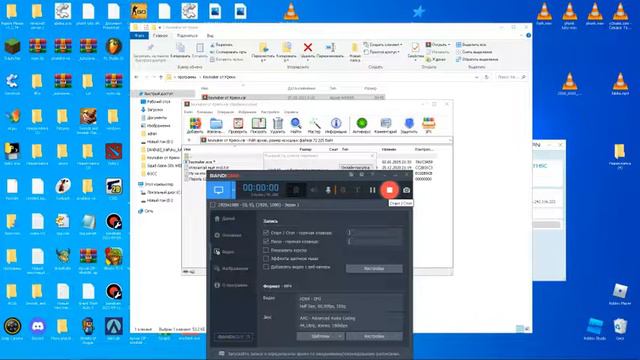Open the Roblox Studio desktop shortcut
The height and width of the screenshot is (360, 640).
594,329
